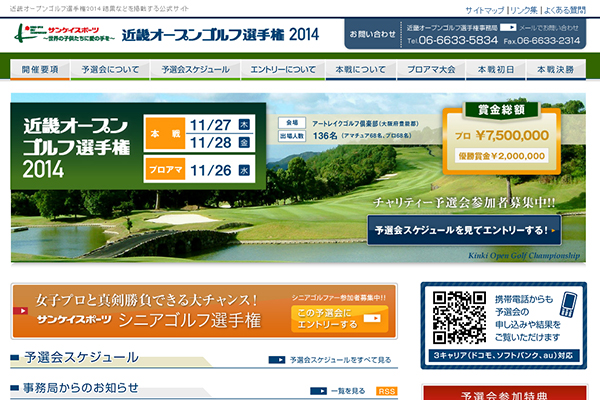Open the よくある質問 link
The height and width of the screenshot is (400, 600).
pyautogui.click(x=564, y=10)
